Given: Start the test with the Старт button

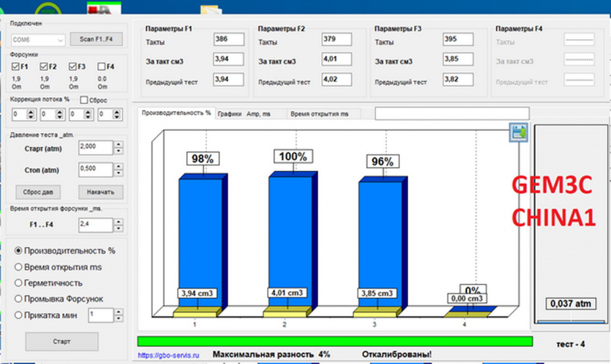Looking at the screenshot, I should 62,341.
